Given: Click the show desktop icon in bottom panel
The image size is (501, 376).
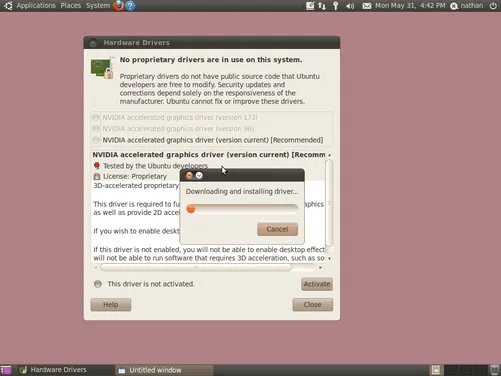Looking at the screenshot, I should click(x=6, y=370).
